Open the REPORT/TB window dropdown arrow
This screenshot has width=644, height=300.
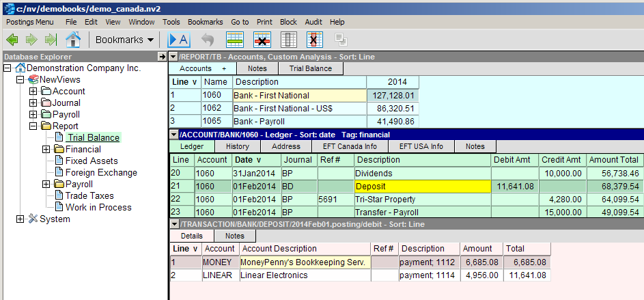pyautogui.click(x=173, y=57)
